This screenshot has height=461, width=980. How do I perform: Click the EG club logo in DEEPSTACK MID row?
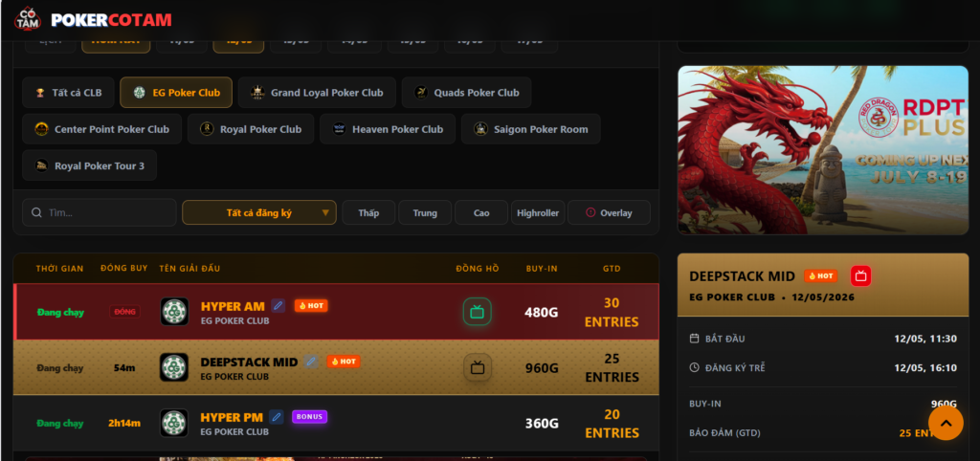(x=174, y=367)
